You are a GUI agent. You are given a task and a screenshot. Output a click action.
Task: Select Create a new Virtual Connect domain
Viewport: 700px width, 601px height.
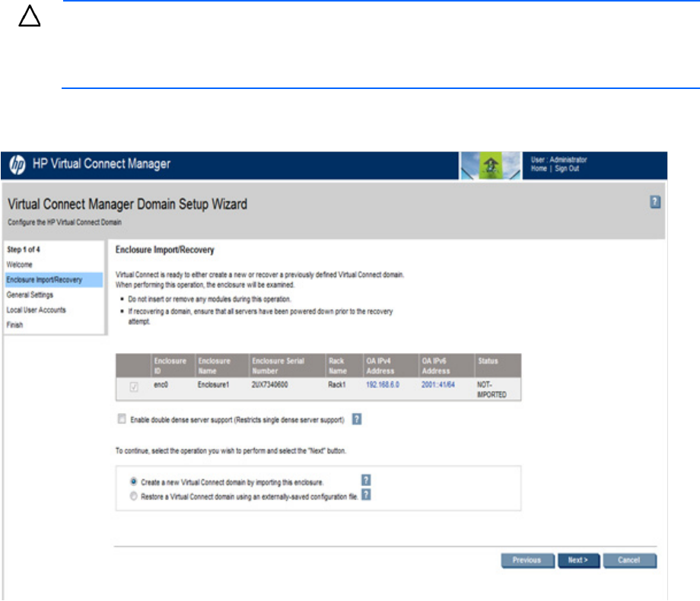[133, 482]
